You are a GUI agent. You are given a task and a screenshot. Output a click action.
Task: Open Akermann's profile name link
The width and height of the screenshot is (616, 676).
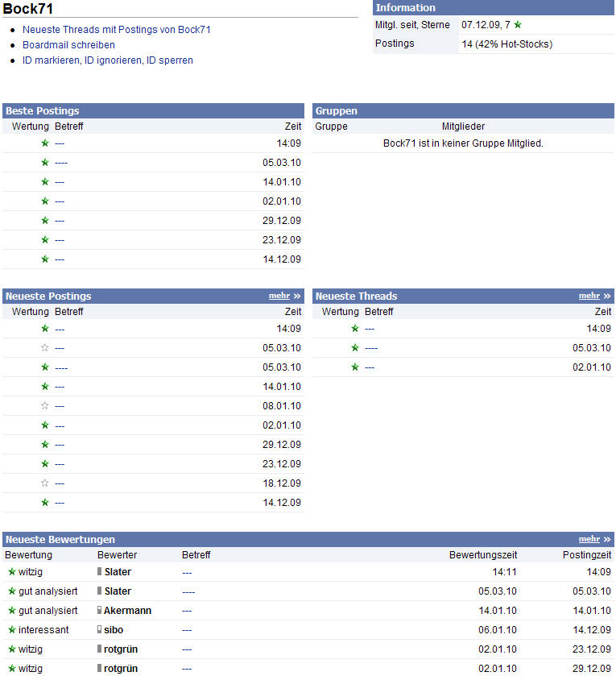128,611
